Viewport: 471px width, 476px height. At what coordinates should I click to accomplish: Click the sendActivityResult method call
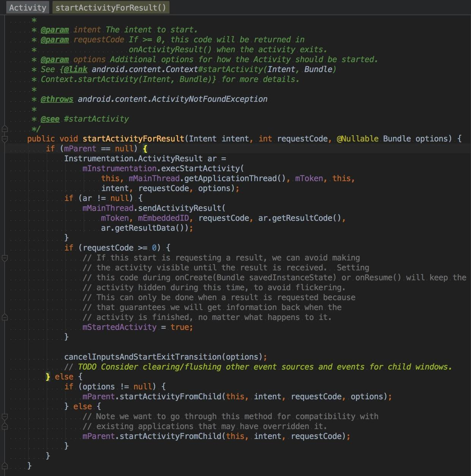coord(179,208)
